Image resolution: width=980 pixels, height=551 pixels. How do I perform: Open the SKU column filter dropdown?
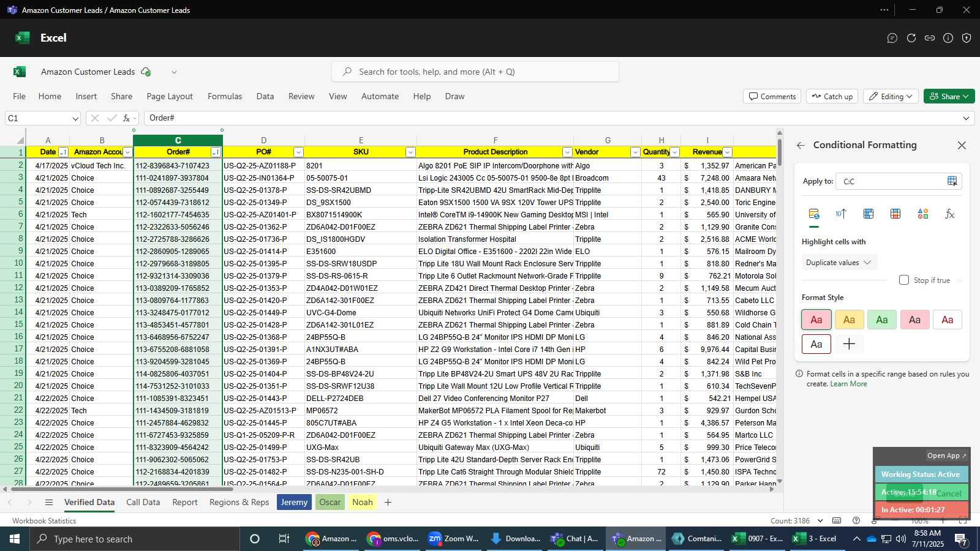point(410,152)
